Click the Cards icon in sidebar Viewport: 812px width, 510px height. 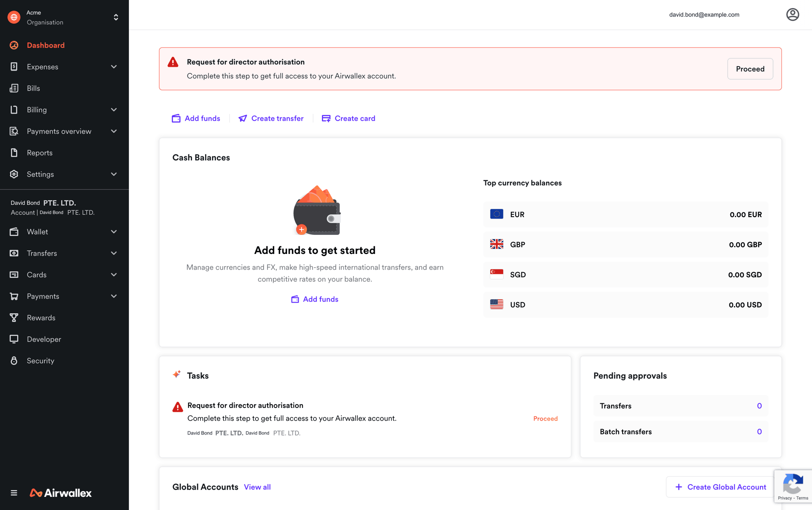(14, 275)
